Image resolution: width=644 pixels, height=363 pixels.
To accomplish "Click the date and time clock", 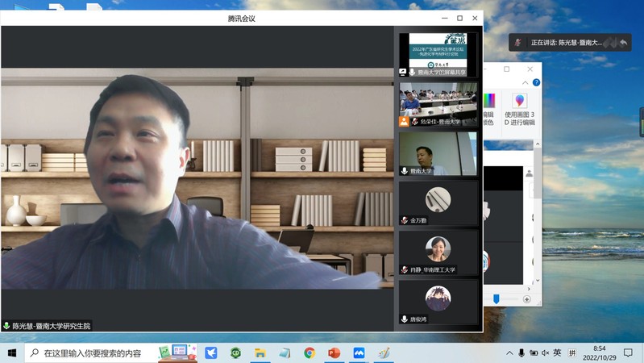I will pyautogui.click(x=599, y=353).
